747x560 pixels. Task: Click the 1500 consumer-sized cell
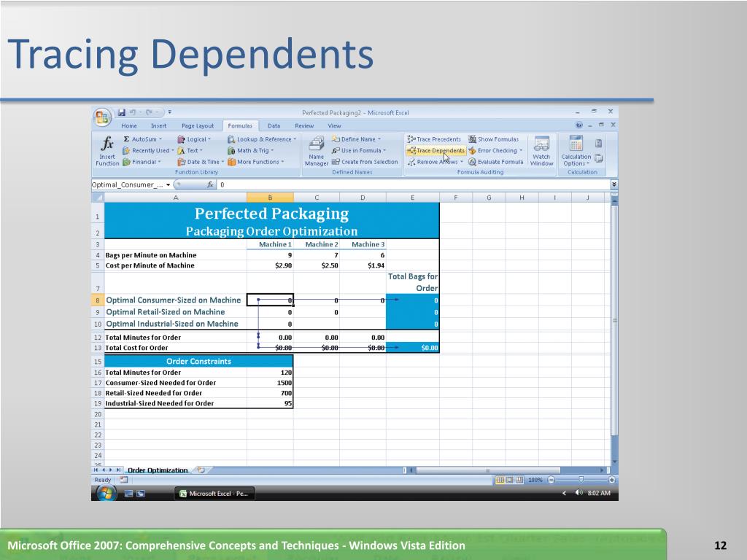[270, 383]
